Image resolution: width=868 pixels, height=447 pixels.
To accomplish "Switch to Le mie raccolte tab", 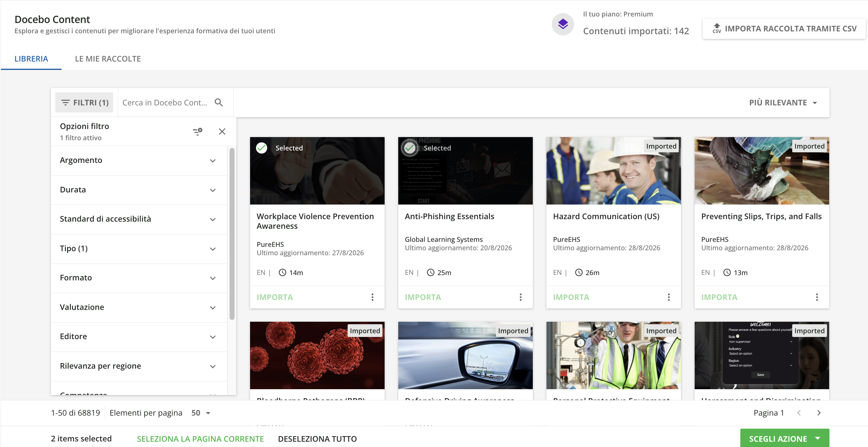I will click(108, 59).
